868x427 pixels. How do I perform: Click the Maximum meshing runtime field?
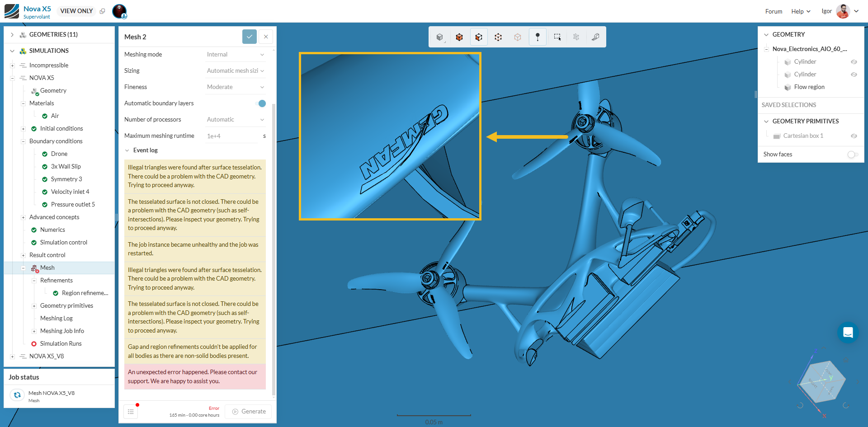pyautogui.click(x=231, y=136)
